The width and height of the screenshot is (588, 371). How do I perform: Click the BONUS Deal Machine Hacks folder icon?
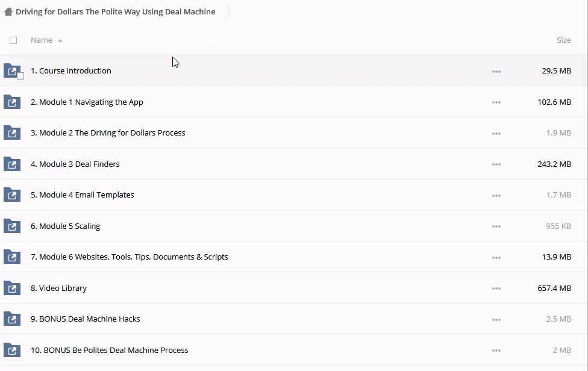click(x=11, y=319)
